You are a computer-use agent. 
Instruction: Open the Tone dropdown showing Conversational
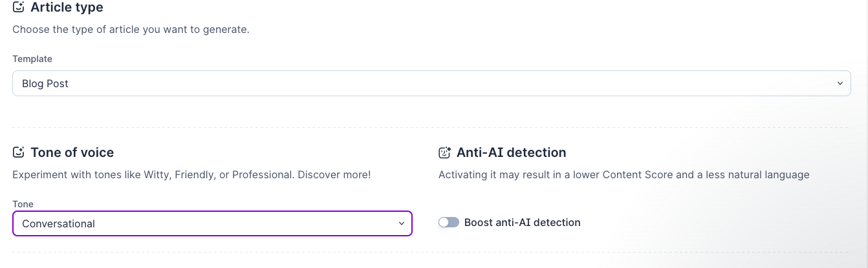(x=212, y=223)
